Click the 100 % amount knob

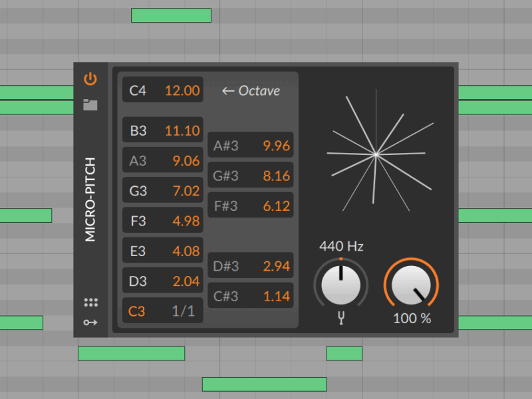click(412, 285)
